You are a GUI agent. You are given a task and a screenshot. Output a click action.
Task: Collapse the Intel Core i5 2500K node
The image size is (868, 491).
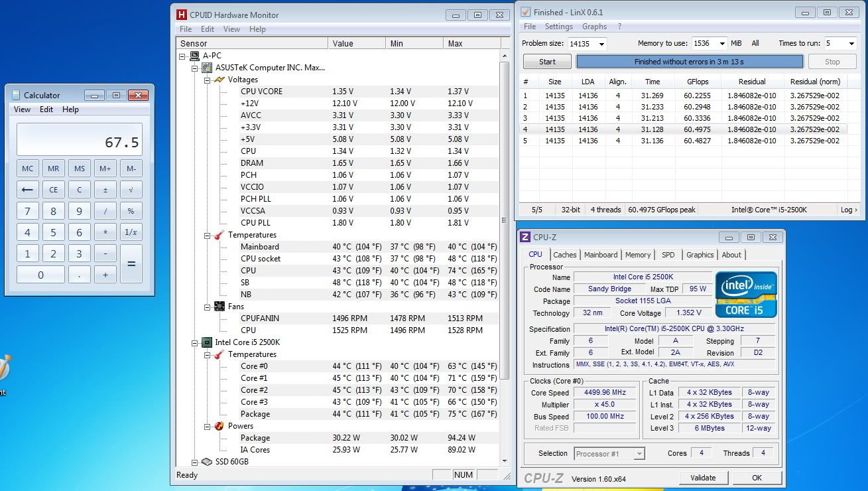[194, 342]
